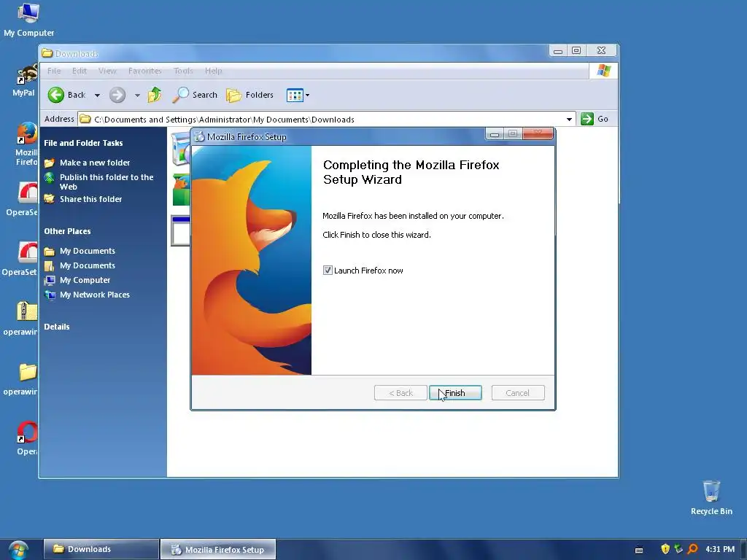Close the Mozilla Firefox Setup dialog
The image size is (747, 560).
[x=538, y=134]
